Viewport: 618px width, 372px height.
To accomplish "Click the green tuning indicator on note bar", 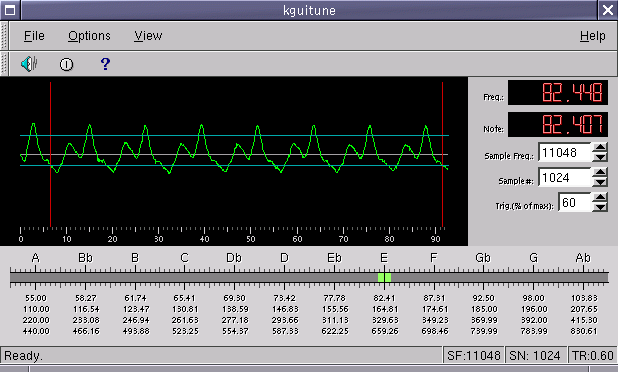I will click(x=384, y=277).
